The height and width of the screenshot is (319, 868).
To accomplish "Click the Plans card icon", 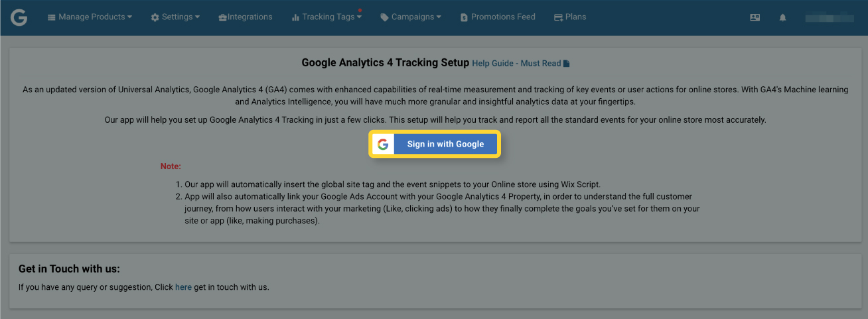I will [559, 17].
